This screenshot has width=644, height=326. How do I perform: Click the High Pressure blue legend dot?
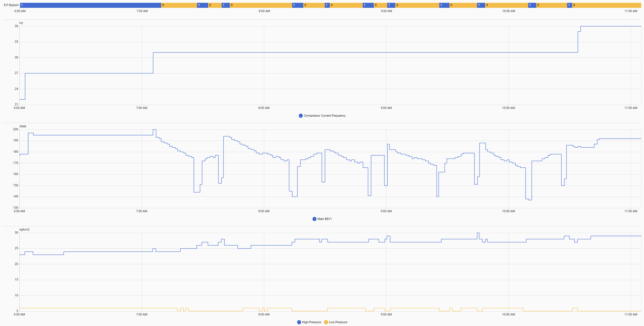(x=299, y=322)
